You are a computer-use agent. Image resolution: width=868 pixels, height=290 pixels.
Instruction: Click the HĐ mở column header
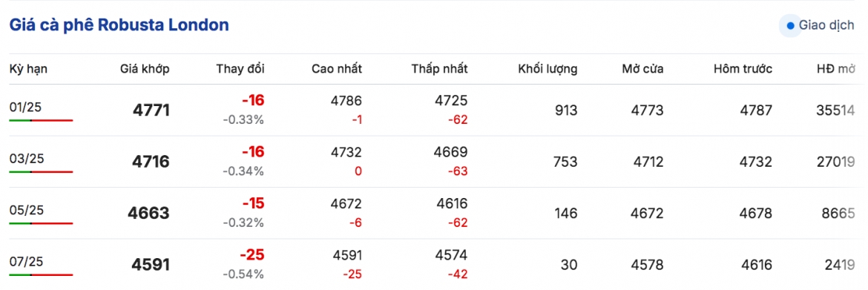click(836, 69)
